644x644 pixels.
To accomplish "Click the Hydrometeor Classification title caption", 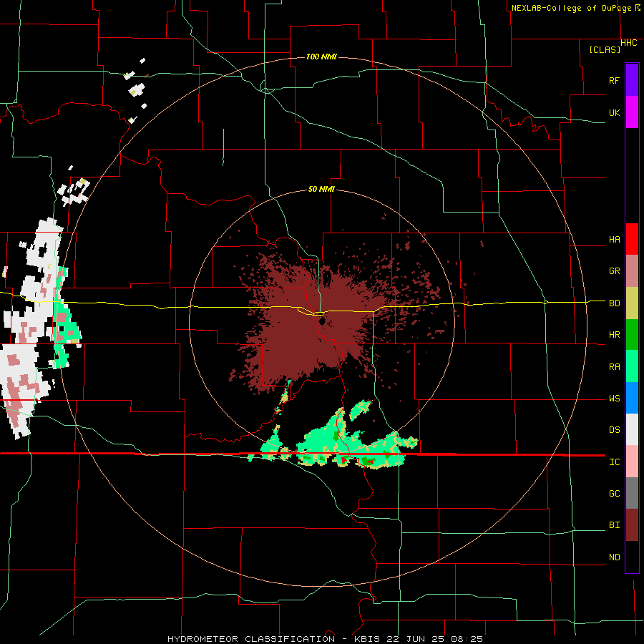I will click(x=325, y=639).
